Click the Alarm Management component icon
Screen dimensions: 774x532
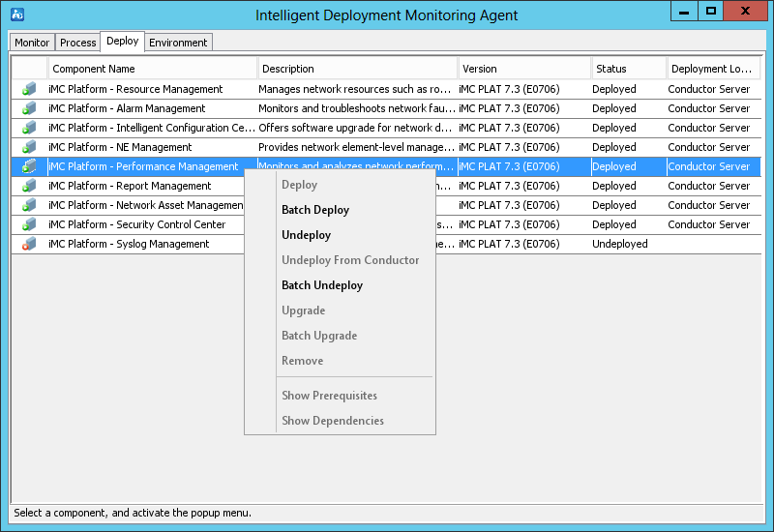[x=29, y=108]
